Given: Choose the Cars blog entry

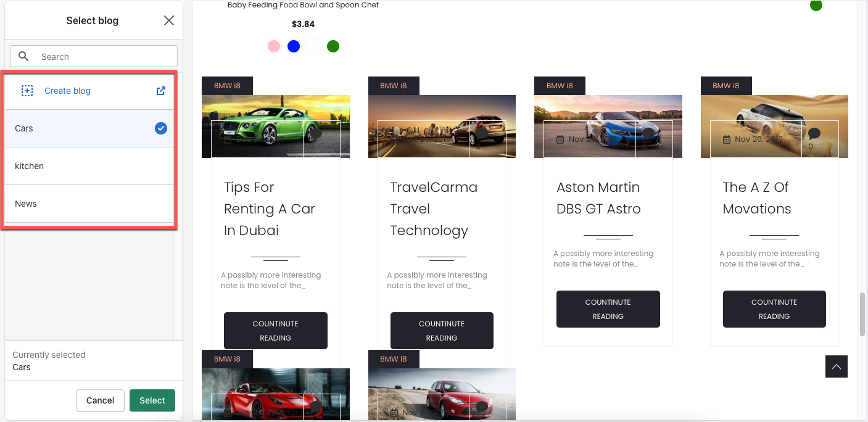Looking at the screenshot, I should tap(89, 128).
